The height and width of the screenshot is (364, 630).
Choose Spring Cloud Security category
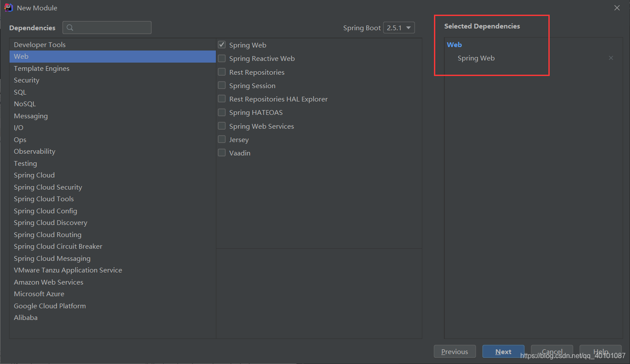113,187
